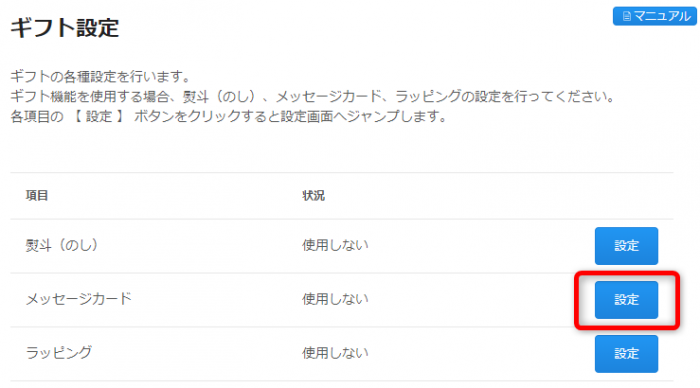Select the ギフト設定 page heading
This screenshot has height=388, width=700.
click(x=65, y=28)
